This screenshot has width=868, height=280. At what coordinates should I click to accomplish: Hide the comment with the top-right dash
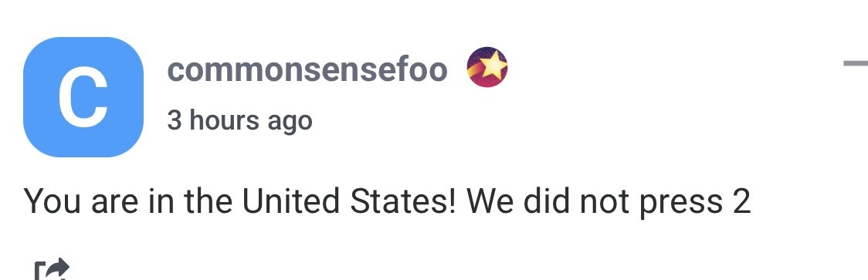pos(856,63)
